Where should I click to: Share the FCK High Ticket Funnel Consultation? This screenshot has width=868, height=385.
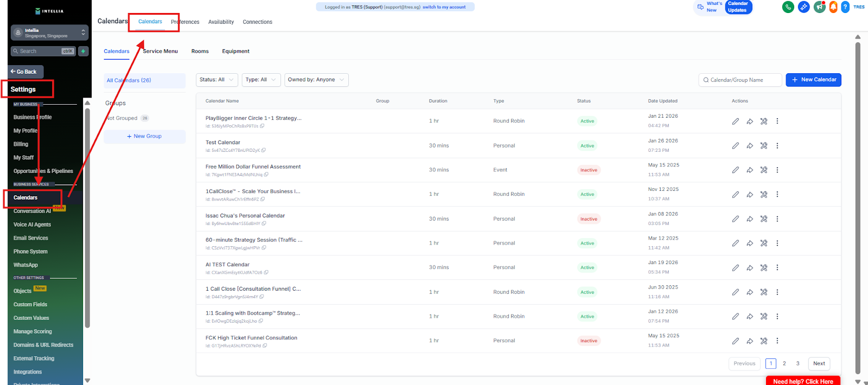click(749, 341)
